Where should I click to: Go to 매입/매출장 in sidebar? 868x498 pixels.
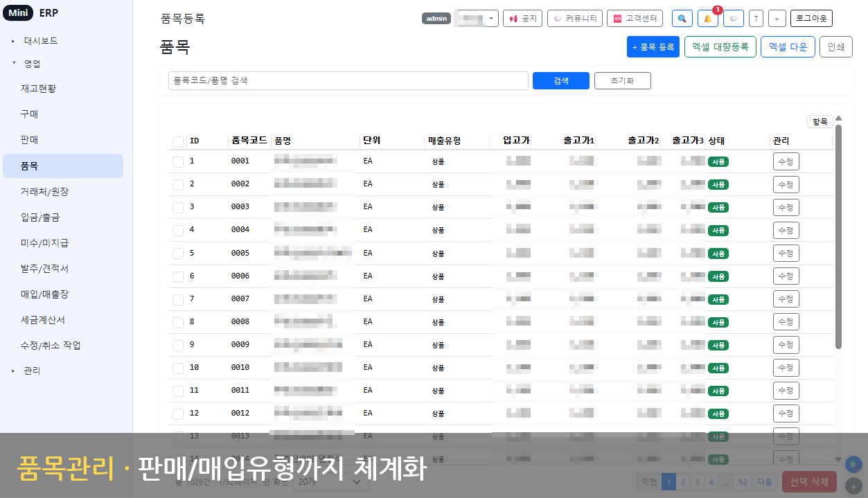44,294
